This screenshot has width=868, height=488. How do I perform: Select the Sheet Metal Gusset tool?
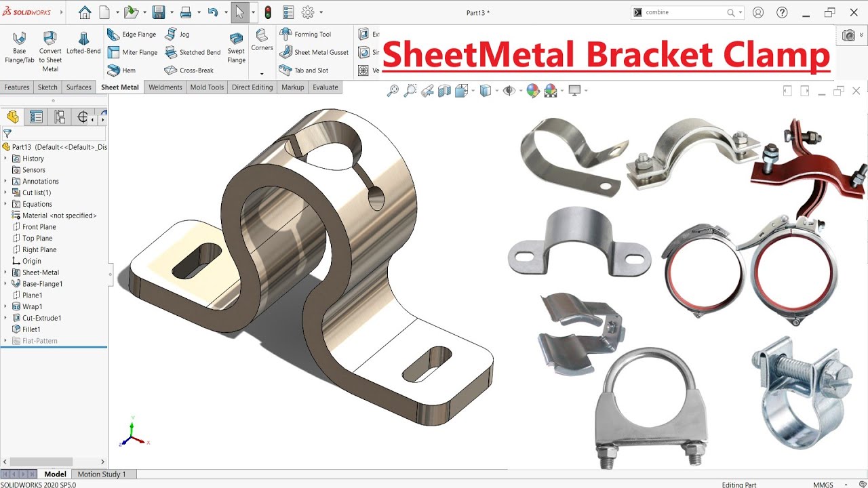click(x=313, y=52)
